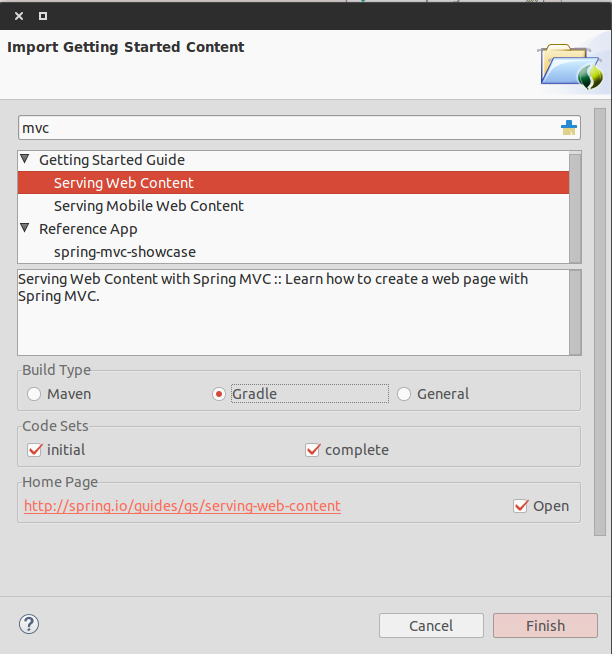Collapse the Getting Started Guide group
The height and width of the screenshot is (654, 612).
click(25, 159)
